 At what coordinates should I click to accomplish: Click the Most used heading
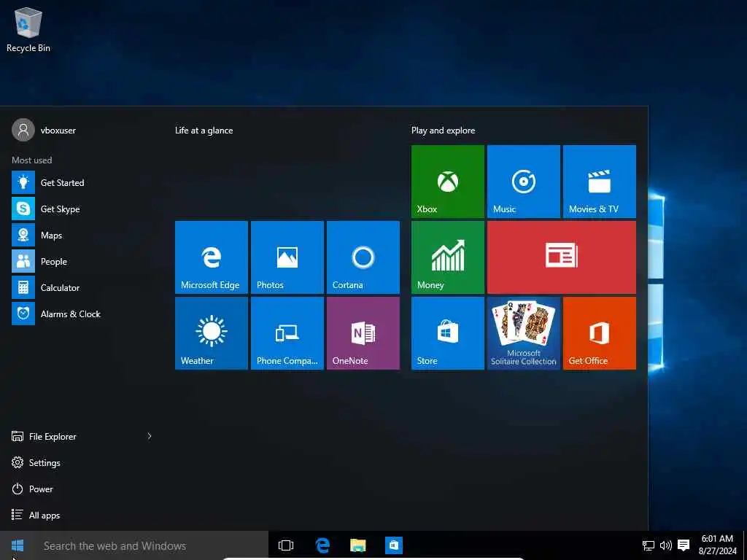click(32, 160)
